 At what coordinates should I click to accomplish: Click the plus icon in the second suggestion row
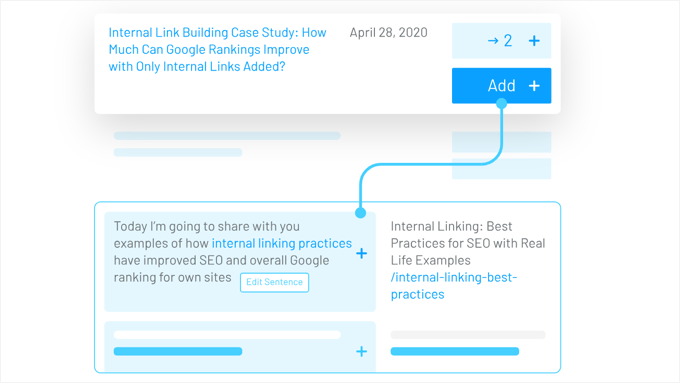click(361, 351)
